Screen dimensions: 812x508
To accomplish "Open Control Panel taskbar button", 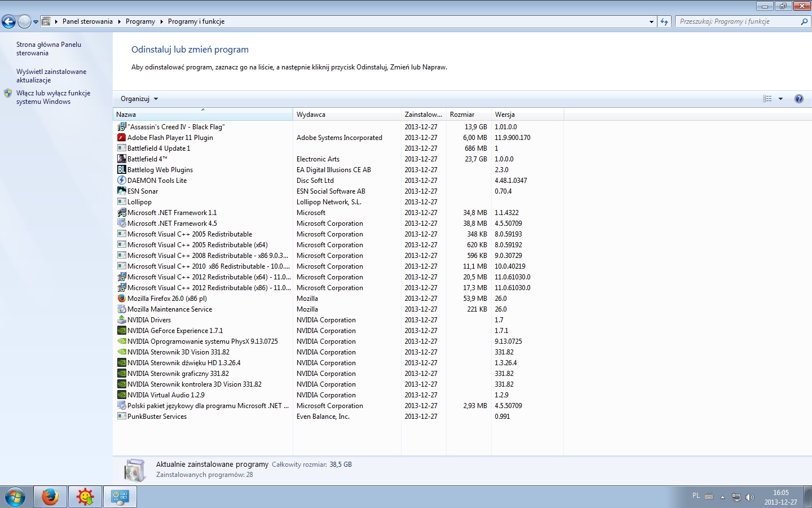I will pyautogui.click(x=120, y=497).
